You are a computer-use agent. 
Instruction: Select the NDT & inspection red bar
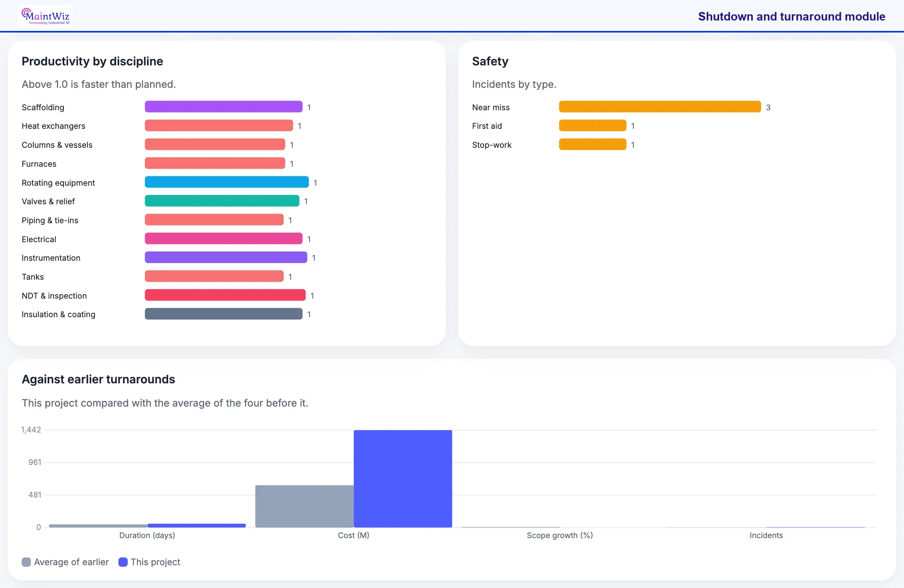(x=225, y=295)
